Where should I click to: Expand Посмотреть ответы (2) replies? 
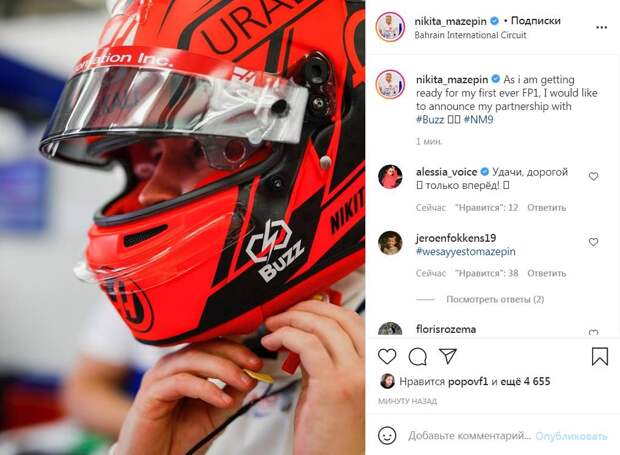[x=495, y=299]
